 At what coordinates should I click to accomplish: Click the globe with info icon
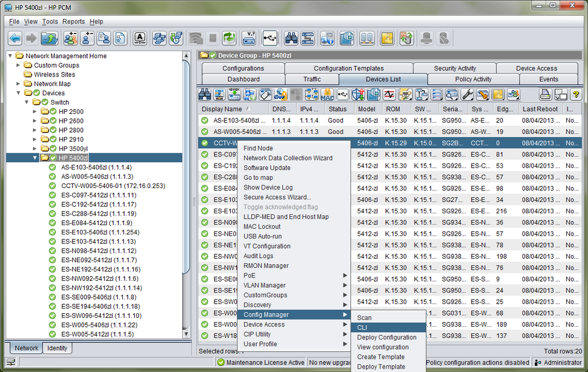coord(328,38)
